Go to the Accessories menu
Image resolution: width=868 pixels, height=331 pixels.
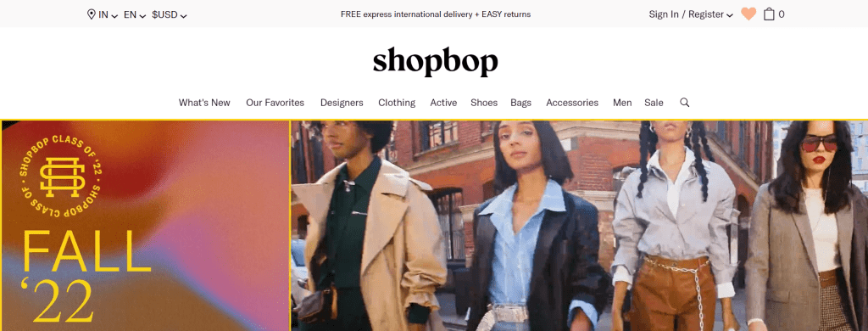click(572, 103)
